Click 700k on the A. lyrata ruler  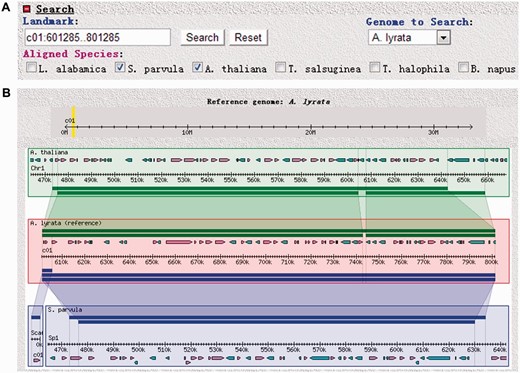[x=265, y=262]
